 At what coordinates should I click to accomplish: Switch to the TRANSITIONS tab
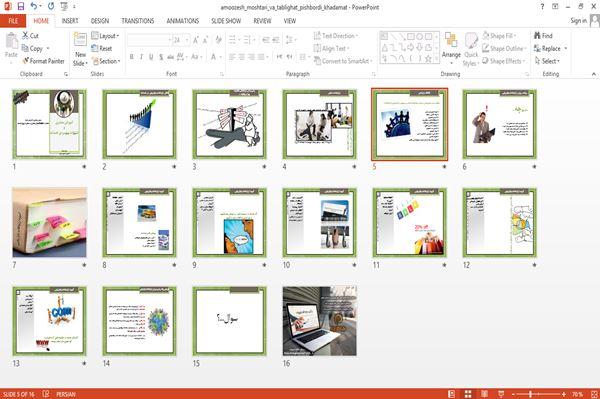[x=138, y=21]
